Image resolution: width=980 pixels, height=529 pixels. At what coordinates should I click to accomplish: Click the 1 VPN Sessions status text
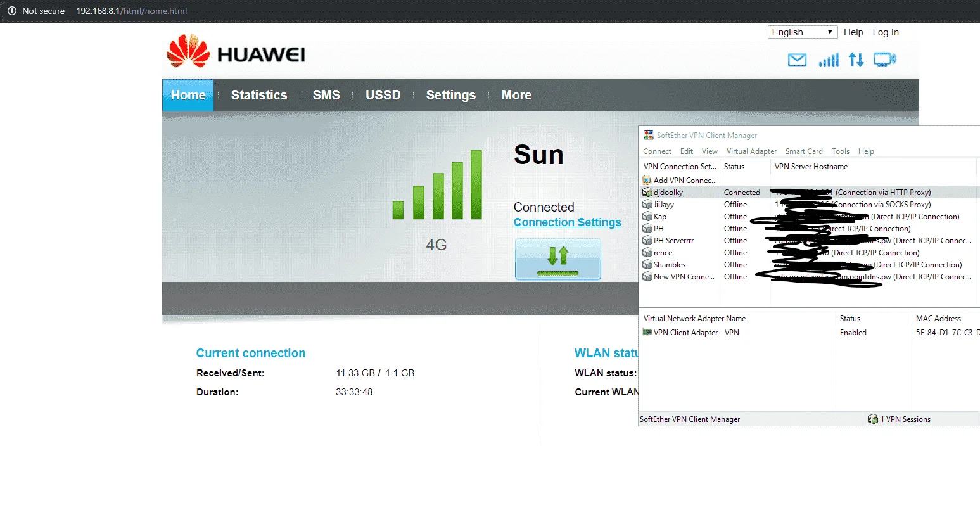click(906, 419)
